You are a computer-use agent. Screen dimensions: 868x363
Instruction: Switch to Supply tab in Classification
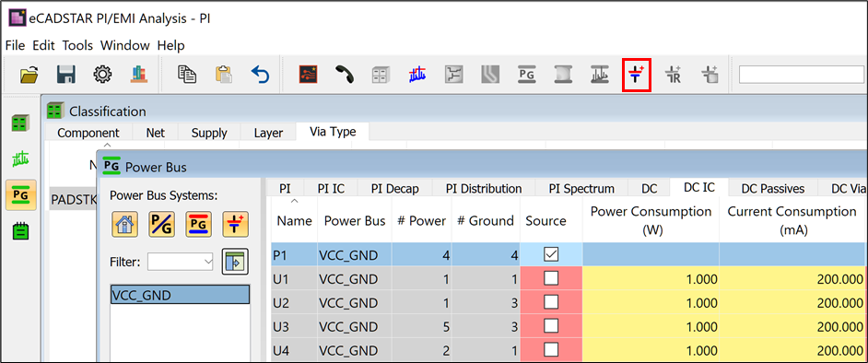point(209,133)
